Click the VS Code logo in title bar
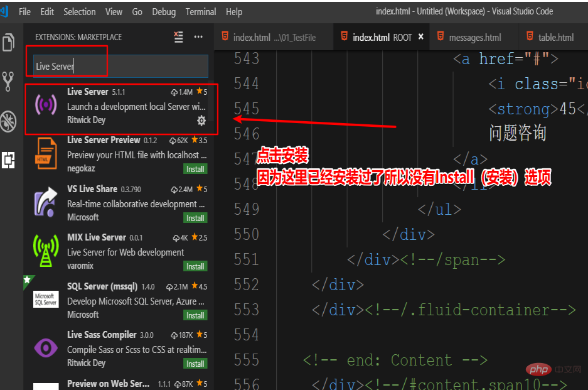588x390 pixels. tap(4, 12)
